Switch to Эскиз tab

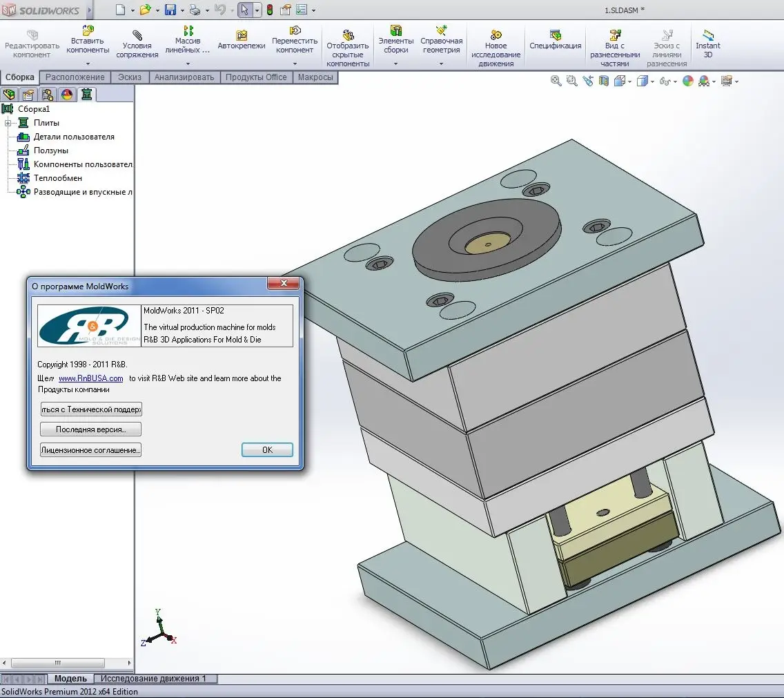click(130, 77)
